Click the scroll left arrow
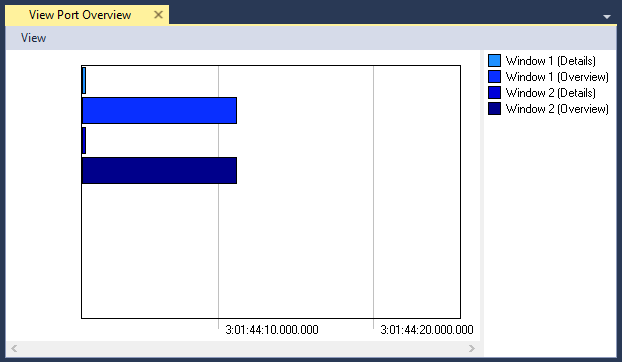 (x=14, y=349)
